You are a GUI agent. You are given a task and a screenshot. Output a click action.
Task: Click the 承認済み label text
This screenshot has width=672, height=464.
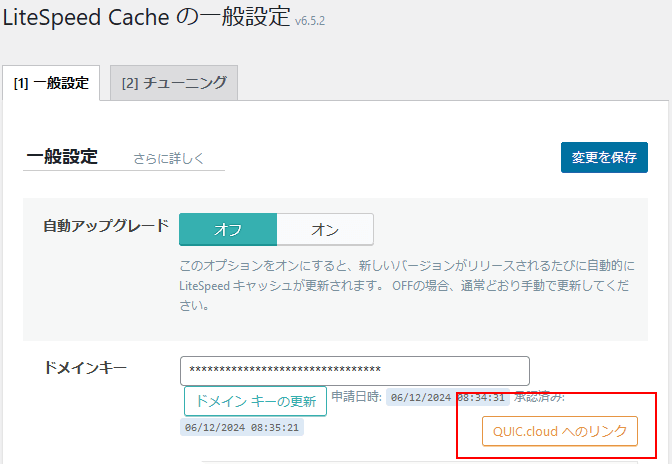click(540, 397)
